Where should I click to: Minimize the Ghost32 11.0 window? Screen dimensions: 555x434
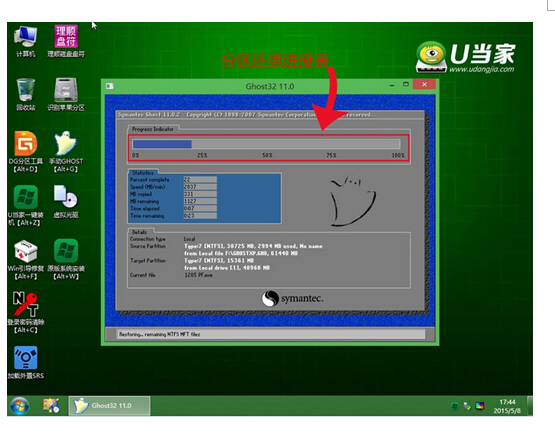pyautogui.click(x=392, y=85)
